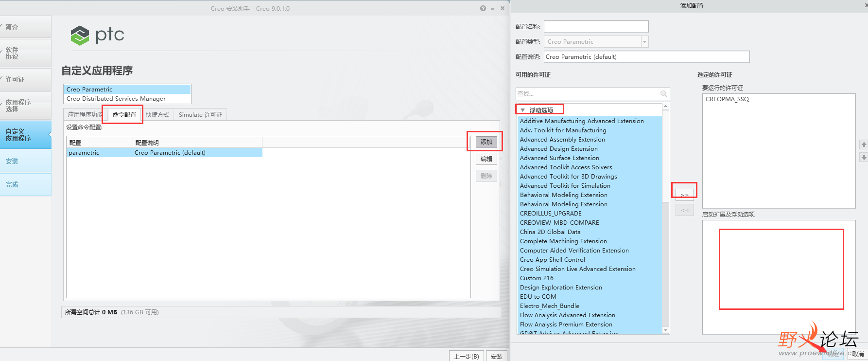Go to the 完成 sidebar step
The image size is (868, 361).
pyautogui.click(x=25, y=184)
